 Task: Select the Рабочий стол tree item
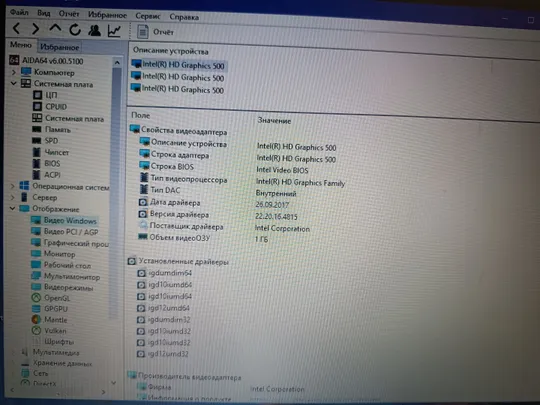61,265
